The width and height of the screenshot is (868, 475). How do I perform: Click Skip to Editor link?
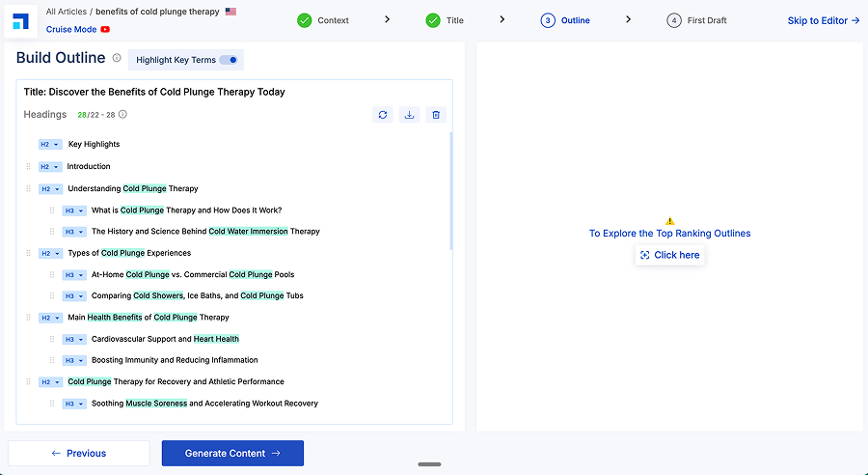[x=824, y=20]
